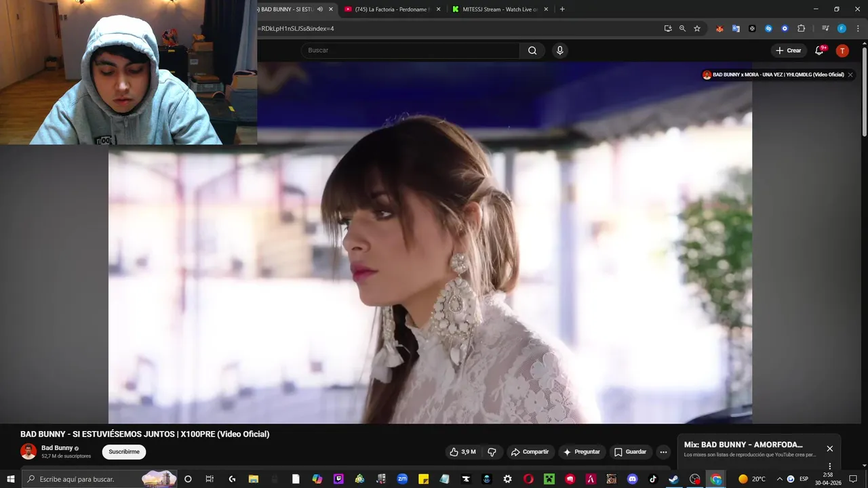Close the MITESSJ Stream tab
This screenshot has height=488, width=868.
pyautogui.click(x=546, y=9)
